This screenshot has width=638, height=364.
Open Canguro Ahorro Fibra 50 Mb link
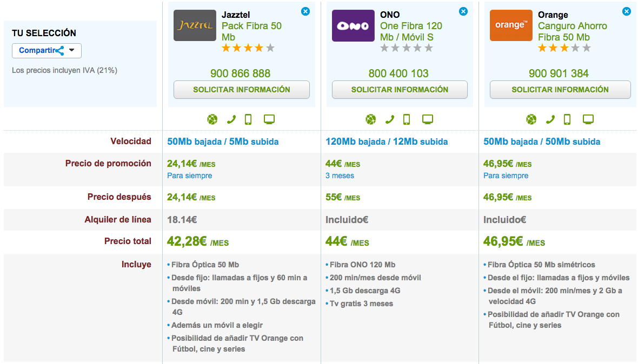572,31
